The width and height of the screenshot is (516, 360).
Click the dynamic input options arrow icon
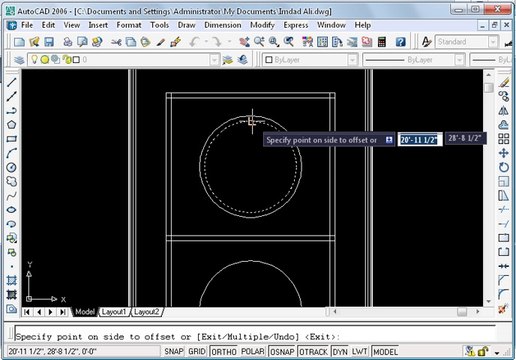389,140
